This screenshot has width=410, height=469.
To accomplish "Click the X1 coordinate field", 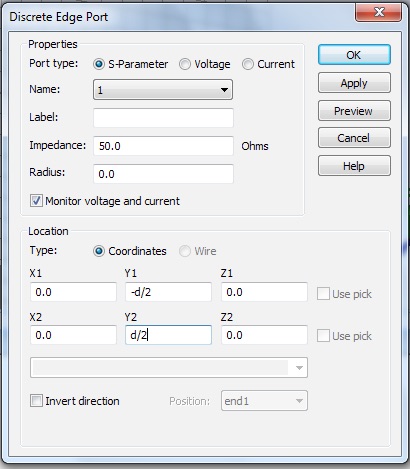I will tap(73, 292).
